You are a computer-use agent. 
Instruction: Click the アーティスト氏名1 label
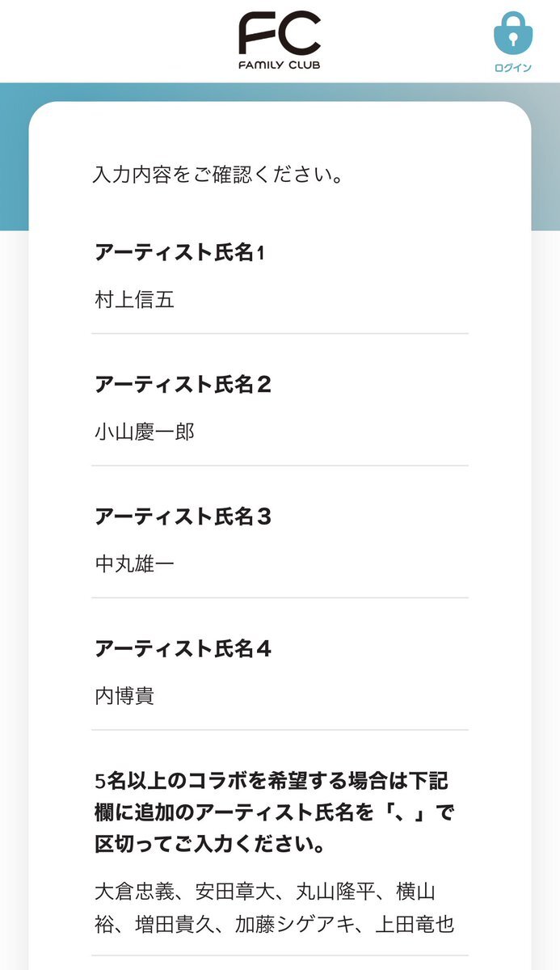point(179,253)
